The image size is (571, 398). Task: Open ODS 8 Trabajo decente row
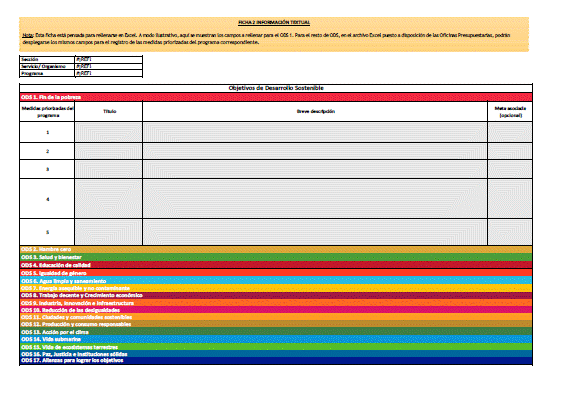[276, 295]
